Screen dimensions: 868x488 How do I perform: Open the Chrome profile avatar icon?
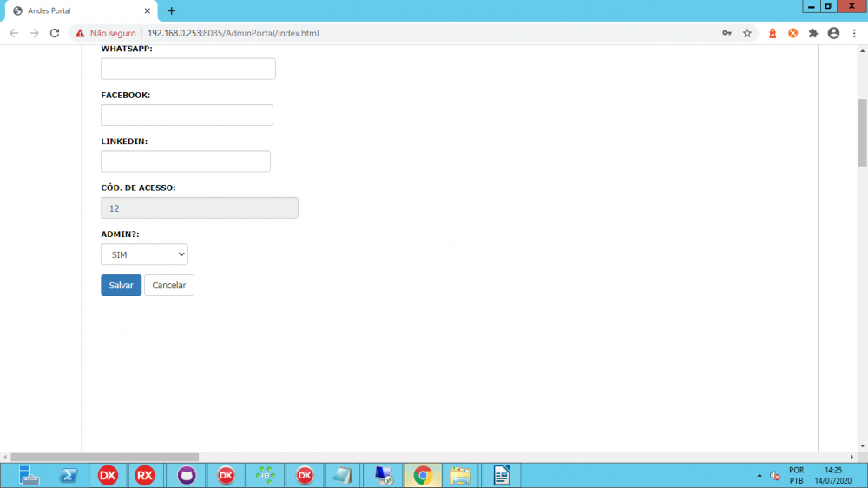coord(834,33)
